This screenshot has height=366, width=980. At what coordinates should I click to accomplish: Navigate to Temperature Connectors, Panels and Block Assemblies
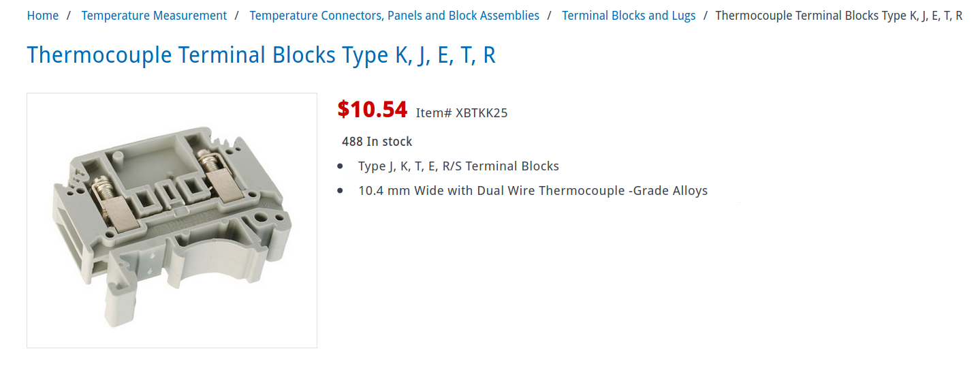pos(394,16)
